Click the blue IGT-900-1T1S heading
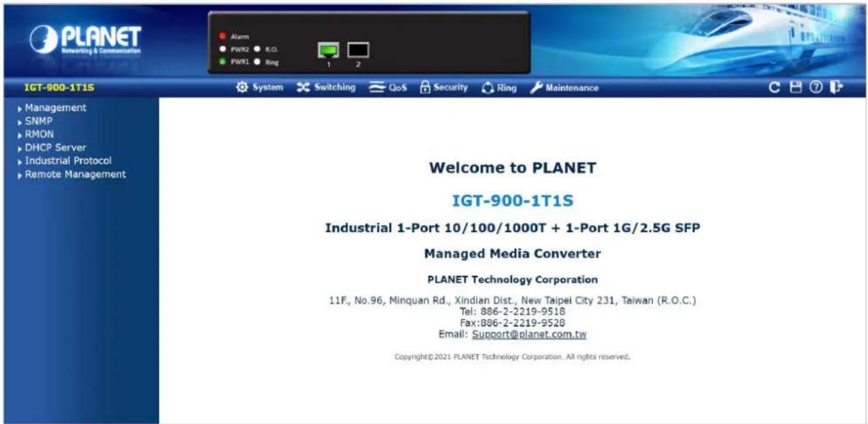This screenshot has height=424, width=868. pyautogui.click(x=513, y=201)
